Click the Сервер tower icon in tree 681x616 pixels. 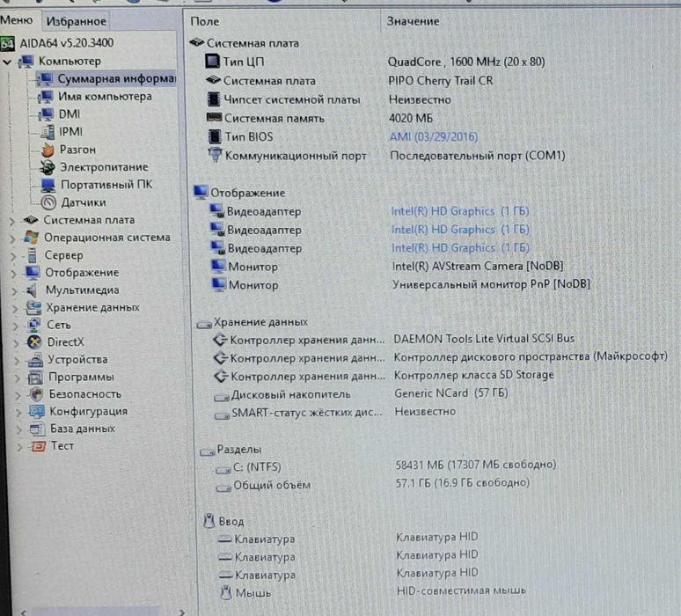(33, 255)
